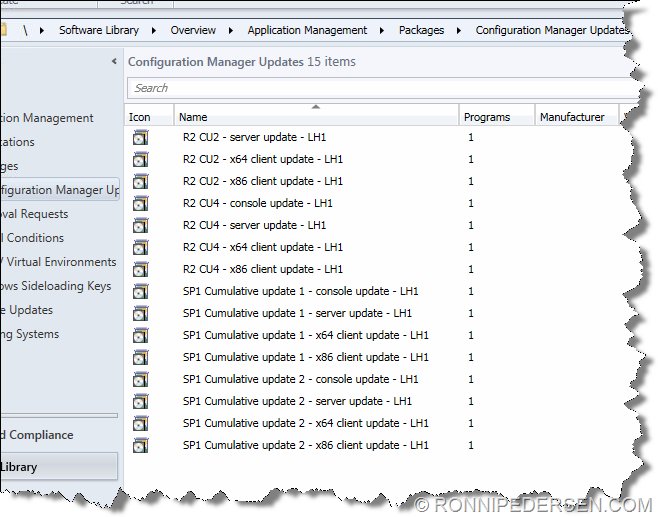Select Global Conditions in navigation tree
Image resolution: width=658 pixels, height=517 pixels.
click(32, 238)
